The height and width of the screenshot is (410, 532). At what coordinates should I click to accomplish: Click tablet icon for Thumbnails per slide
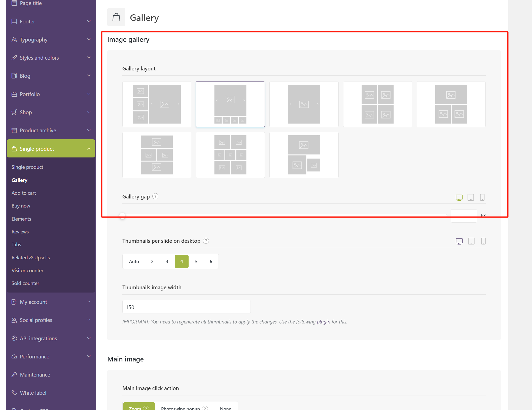471,241
